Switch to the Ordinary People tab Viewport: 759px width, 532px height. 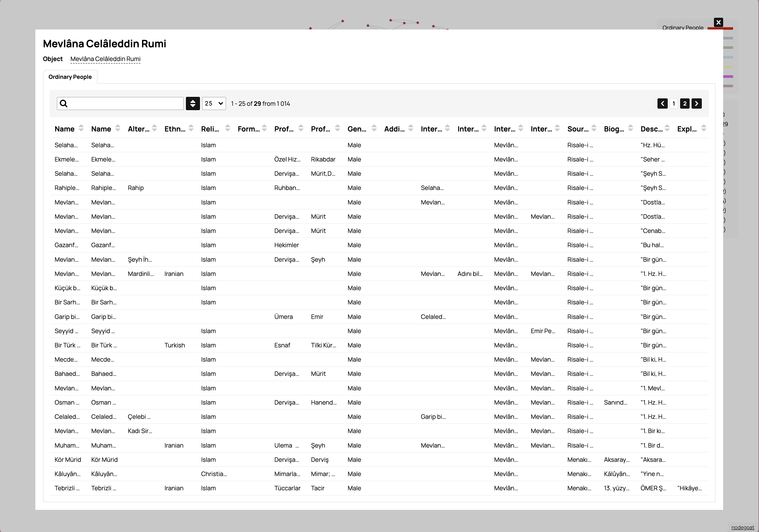70,77
